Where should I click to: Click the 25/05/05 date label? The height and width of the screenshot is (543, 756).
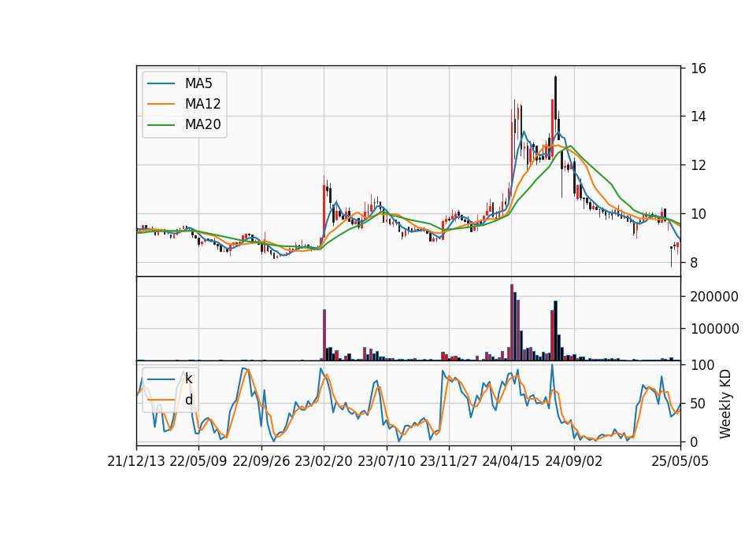pyautogui.click(x=680, y=461)
